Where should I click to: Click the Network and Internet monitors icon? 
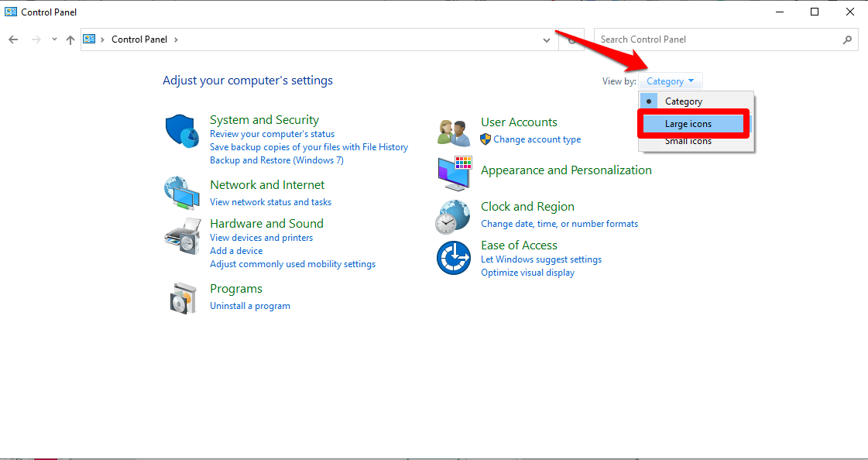point(181,193)
